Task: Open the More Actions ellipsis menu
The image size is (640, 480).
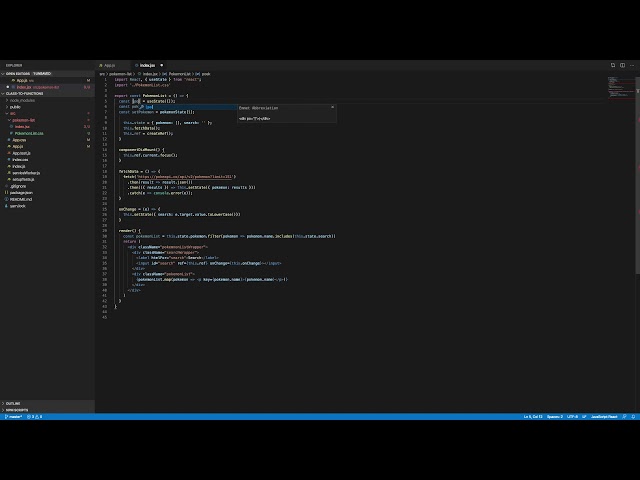Action: pyautogui.click(x=632, y=65)
